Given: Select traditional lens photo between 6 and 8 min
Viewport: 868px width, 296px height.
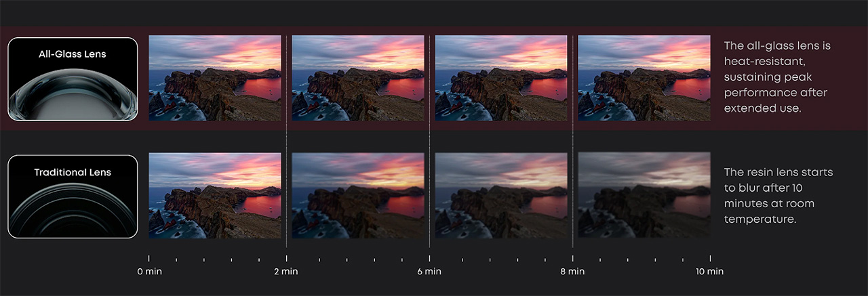Looking at the screenshot, I should point(501,195).
